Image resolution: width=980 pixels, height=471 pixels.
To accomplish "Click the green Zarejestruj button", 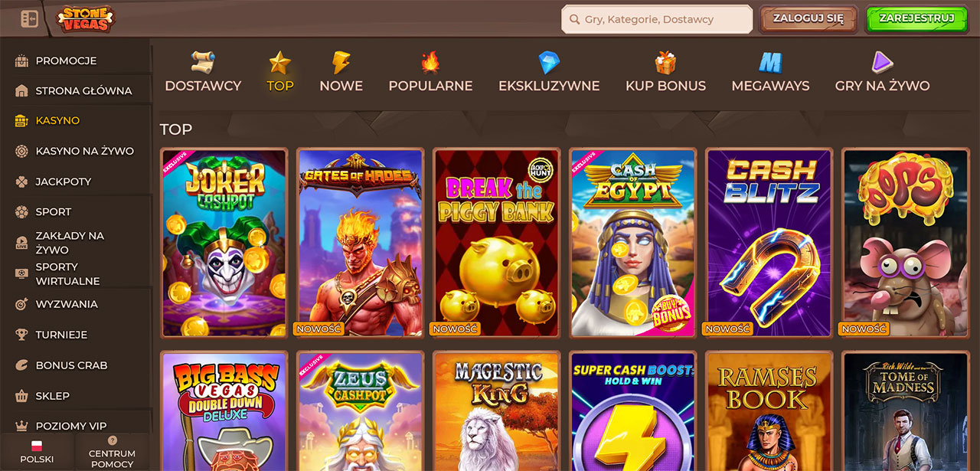I will [x=916, y=19].
